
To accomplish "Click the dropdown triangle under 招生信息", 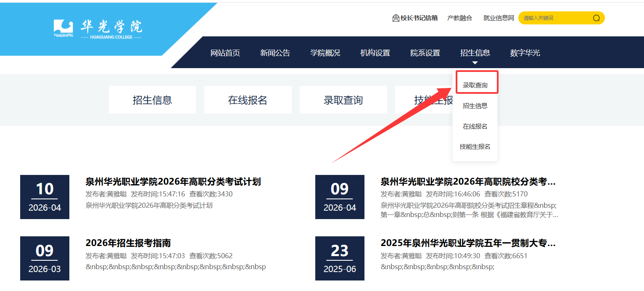I will coord(475,63).
